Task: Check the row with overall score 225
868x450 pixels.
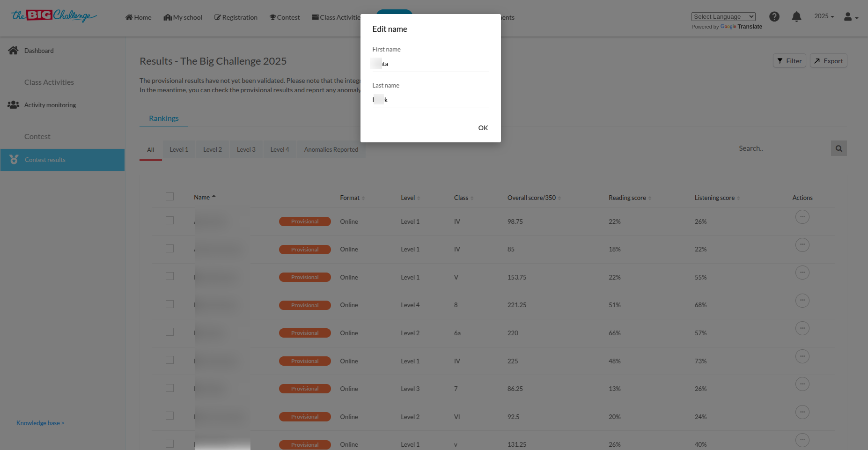Action: tap(169, 360)
